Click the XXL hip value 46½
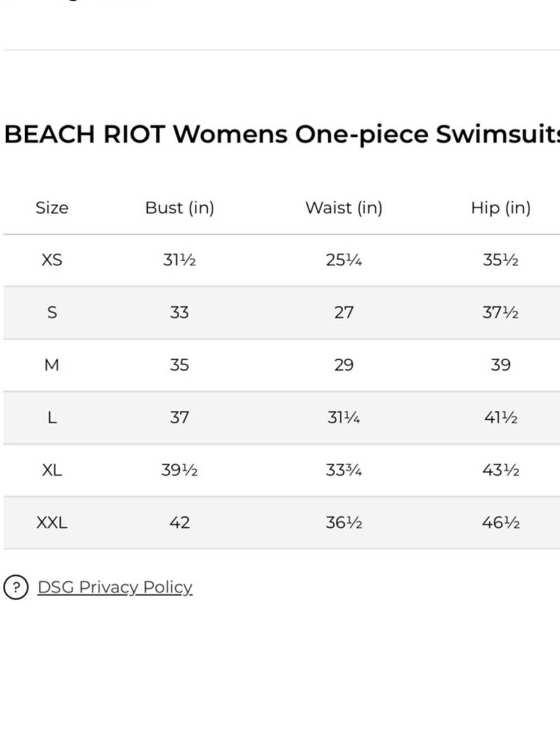Image resolution: width=560 pixels, height=747 pixels. (501, 522)
